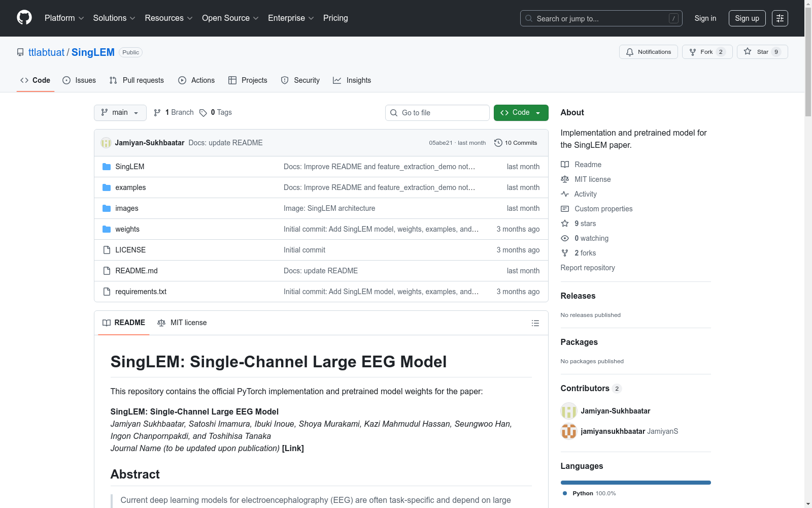
Task: Open Jamiyan-Sukhbaatar contributor avatar
Action: pos(569,411)
